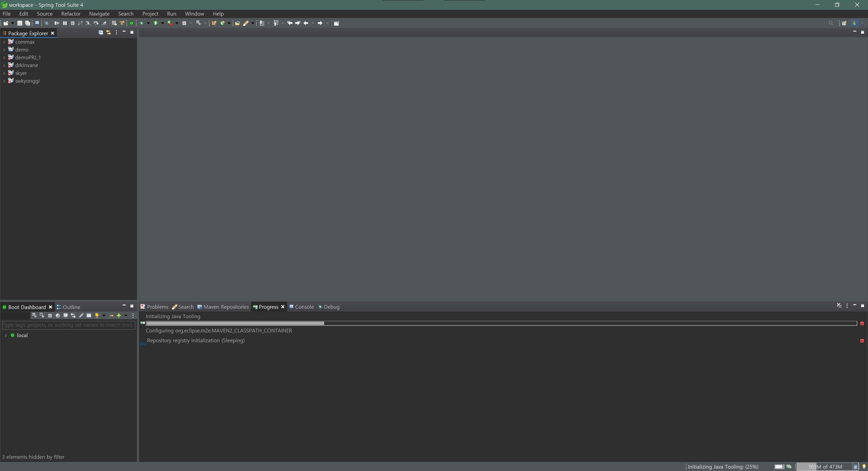Viewport: 868px width, 471px height.
Task: Click the Run green play button
Action: (156, 23)
